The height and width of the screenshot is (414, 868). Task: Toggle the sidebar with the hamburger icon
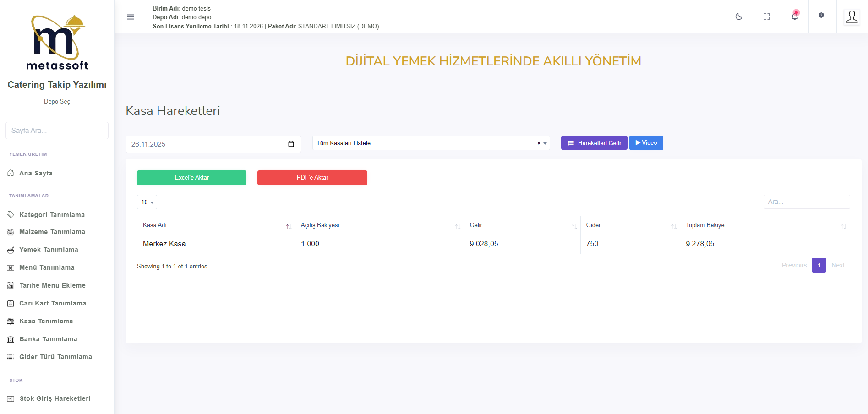(131, 17)
